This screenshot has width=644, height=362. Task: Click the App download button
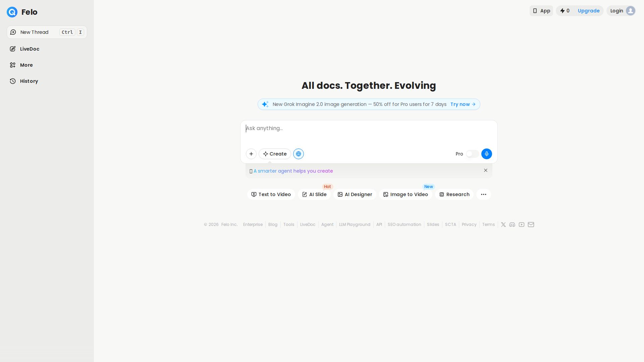[541, 11]
